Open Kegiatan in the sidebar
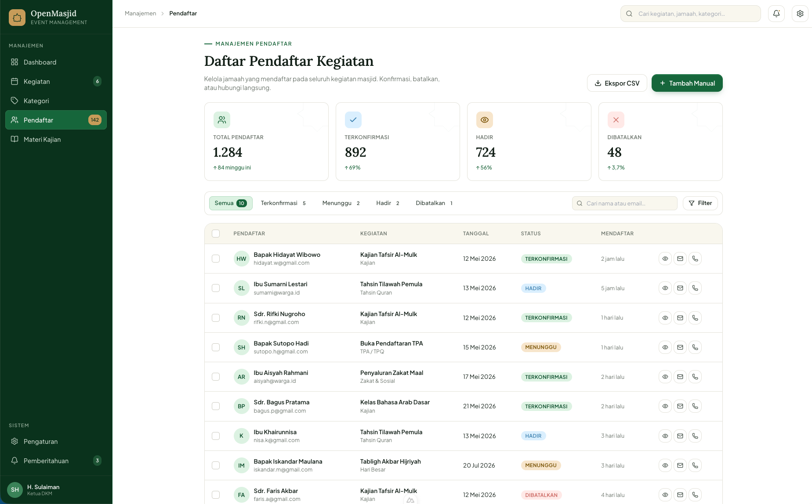This screenshot has width=812, height=504. coord(56,81)
